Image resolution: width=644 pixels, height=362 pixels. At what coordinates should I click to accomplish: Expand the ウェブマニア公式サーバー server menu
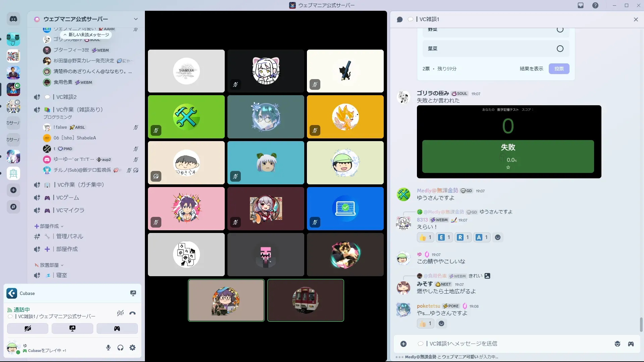(x=136, y=19)
